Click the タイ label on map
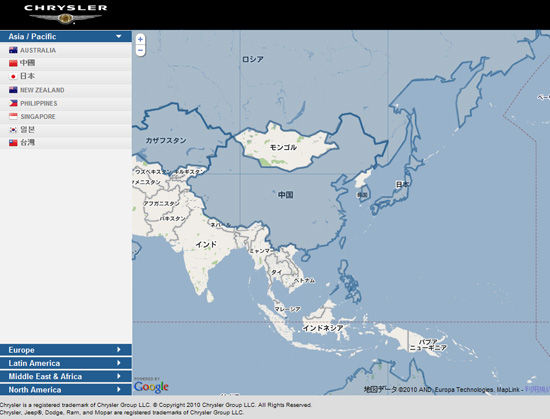Viewport: 550px width, 419px height. [276, 272]
